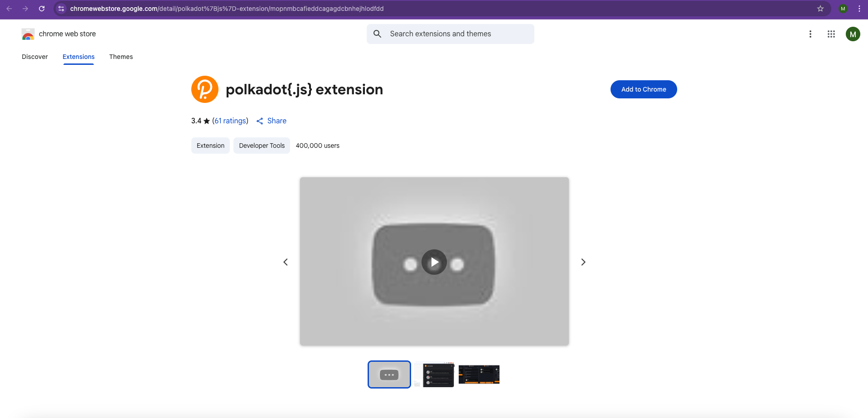The width and height of the screenshot is (868, 418).
Task: Click the polkadot{.js} extension title
Action: pyautogui.click(x=304, y=89)
